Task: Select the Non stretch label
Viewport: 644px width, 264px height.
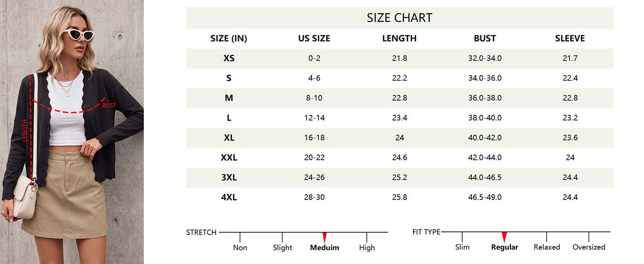Action: click(240, 248)
